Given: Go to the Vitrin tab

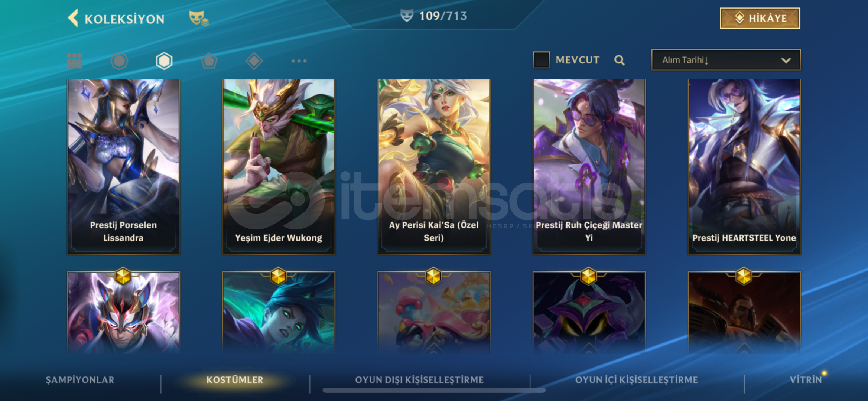Looking at the screenshot, I should [x=806, y=380].
